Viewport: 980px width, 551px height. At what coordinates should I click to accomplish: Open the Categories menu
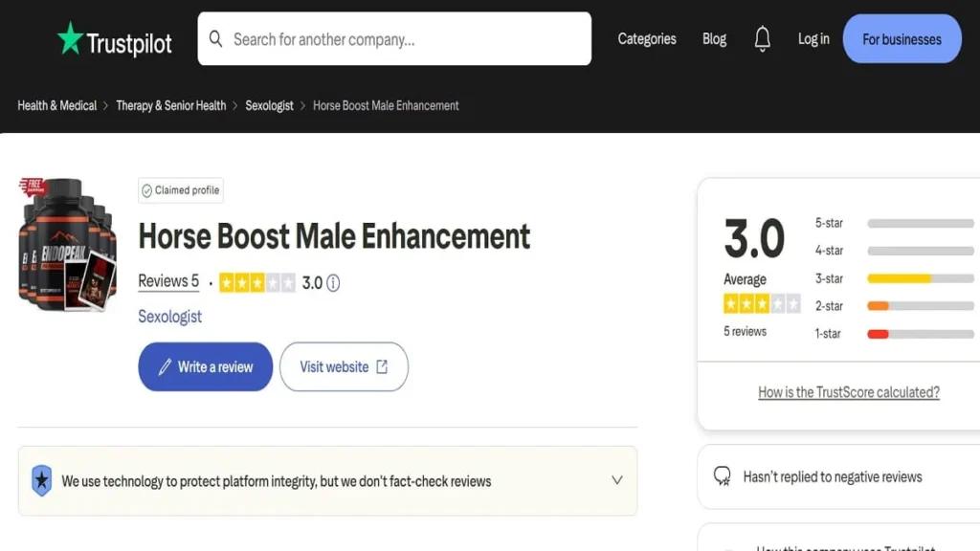[647, 38]
